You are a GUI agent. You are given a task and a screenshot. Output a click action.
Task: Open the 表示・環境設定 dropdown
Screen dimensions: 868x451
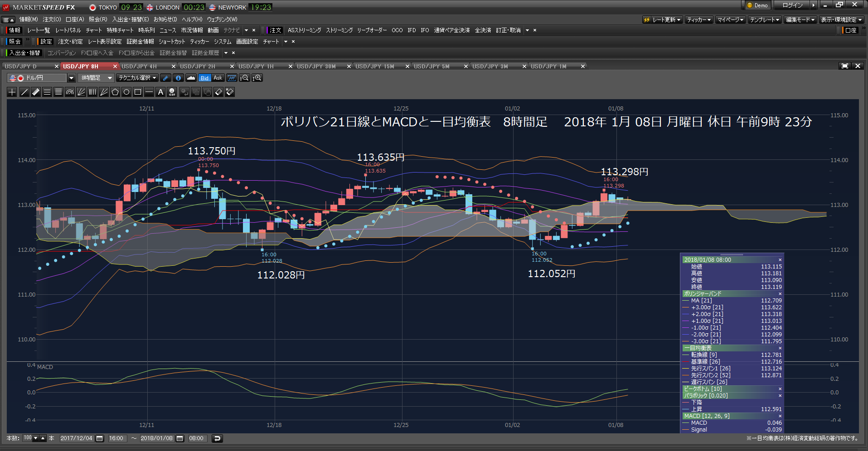coord(841,19)
